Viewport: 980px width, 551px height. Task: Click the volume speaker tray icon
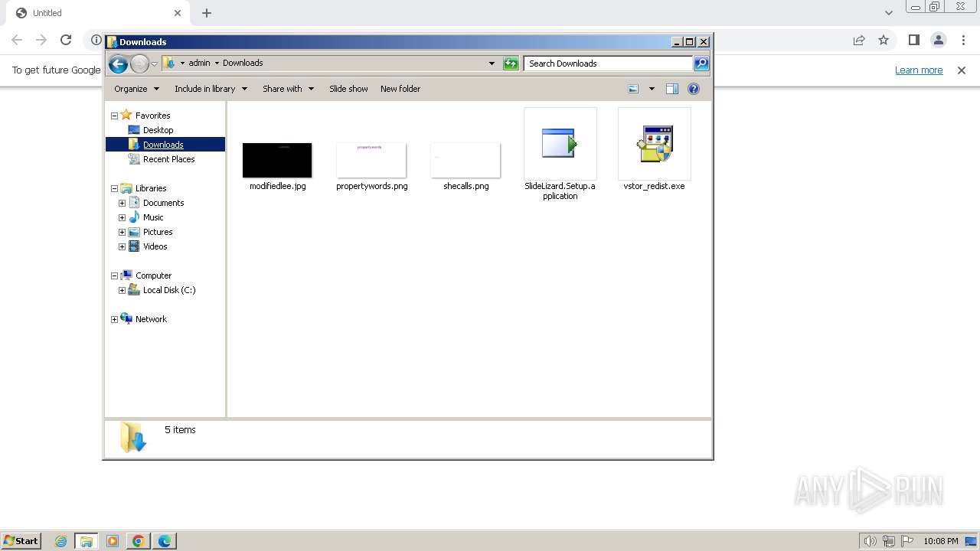coord(870,541)
